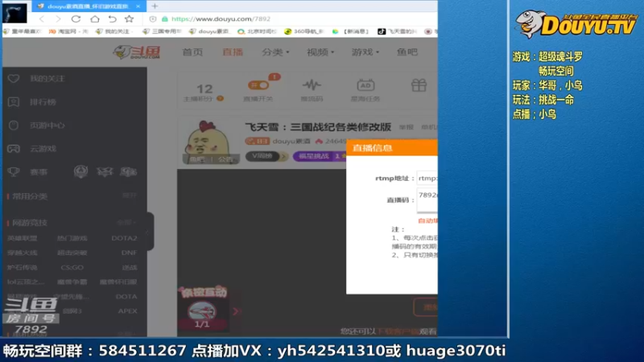Open the V周榜 badge
644x362 pixels.
266,156
